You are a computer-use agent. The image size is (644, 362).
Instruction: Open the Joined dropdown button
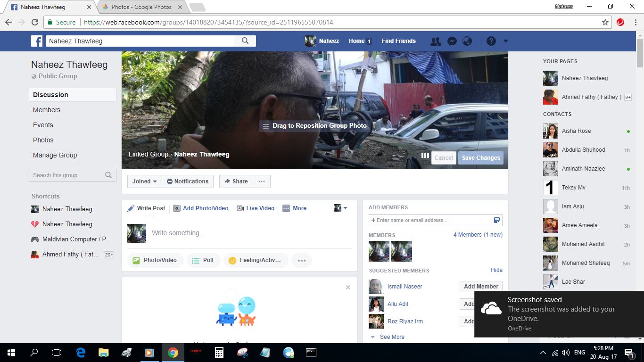coord(145,181)
